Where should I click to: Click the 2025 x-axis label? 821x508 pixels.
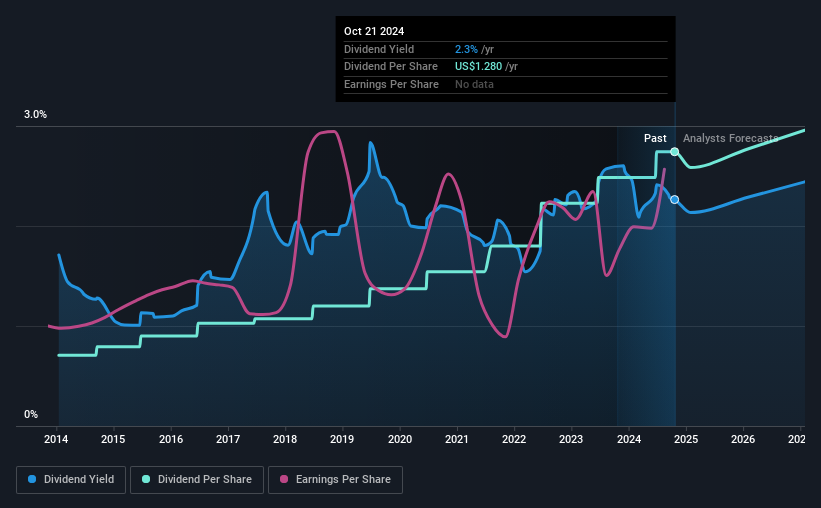click(x=686, y=439)
